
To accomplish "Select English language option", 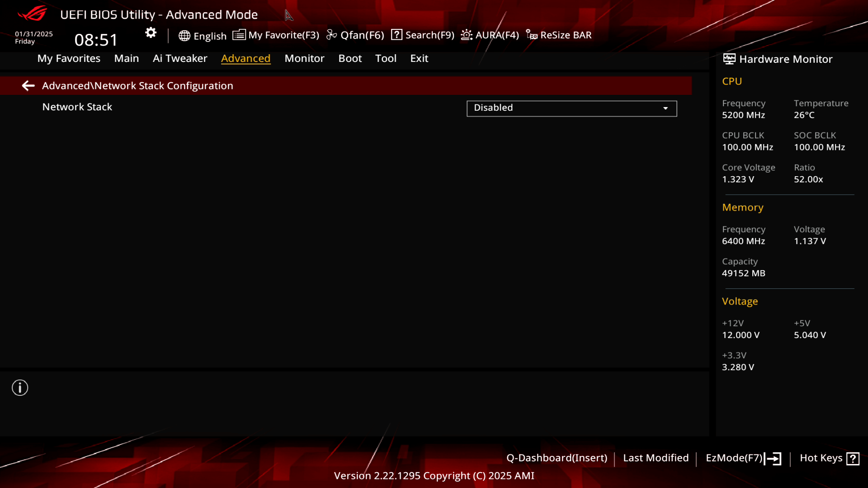I will (202, 34).
